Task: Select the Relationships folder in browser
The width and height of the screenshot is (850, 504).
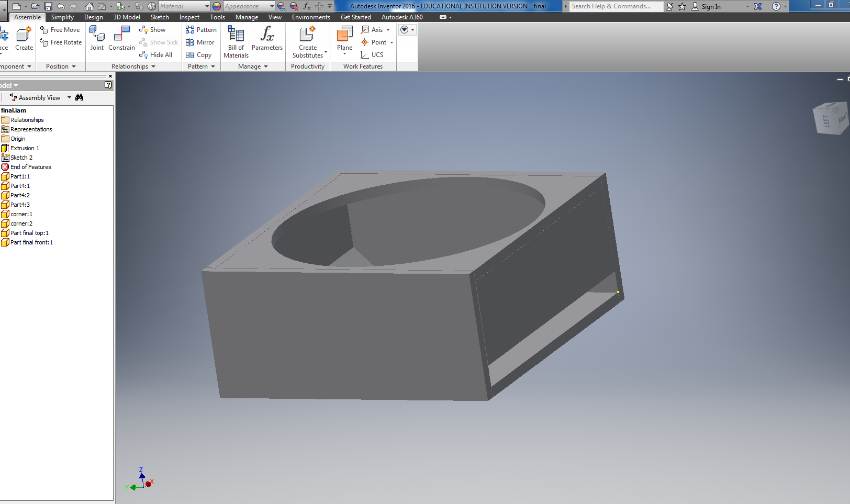Action: [x=23, y=120]
